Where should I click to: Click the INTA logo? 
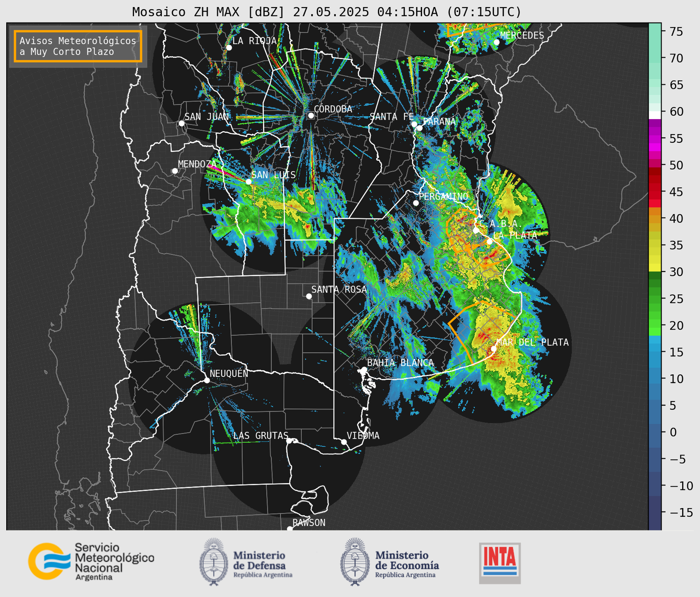point(500,563)
